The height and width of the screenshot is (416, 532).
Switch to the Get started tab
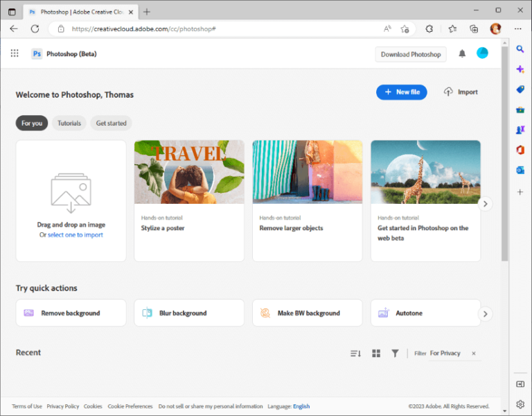(111, 123)
